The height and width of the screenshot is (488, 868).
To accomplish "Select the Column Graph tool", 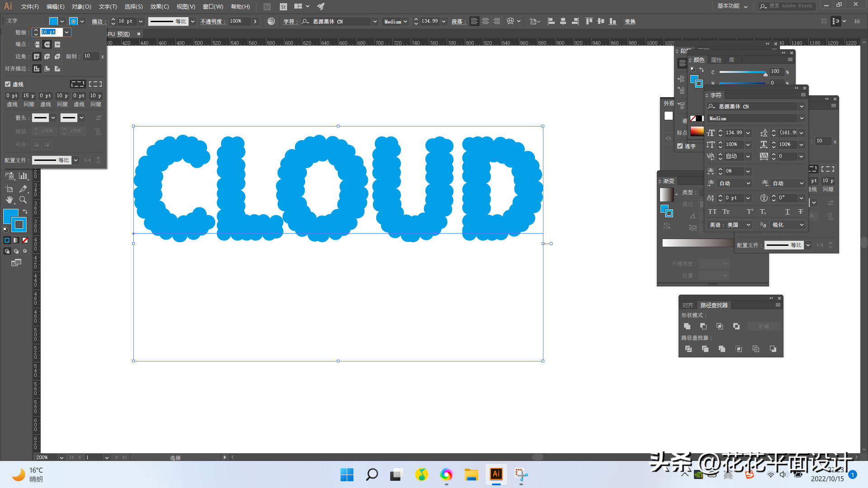I will (23, 176).
